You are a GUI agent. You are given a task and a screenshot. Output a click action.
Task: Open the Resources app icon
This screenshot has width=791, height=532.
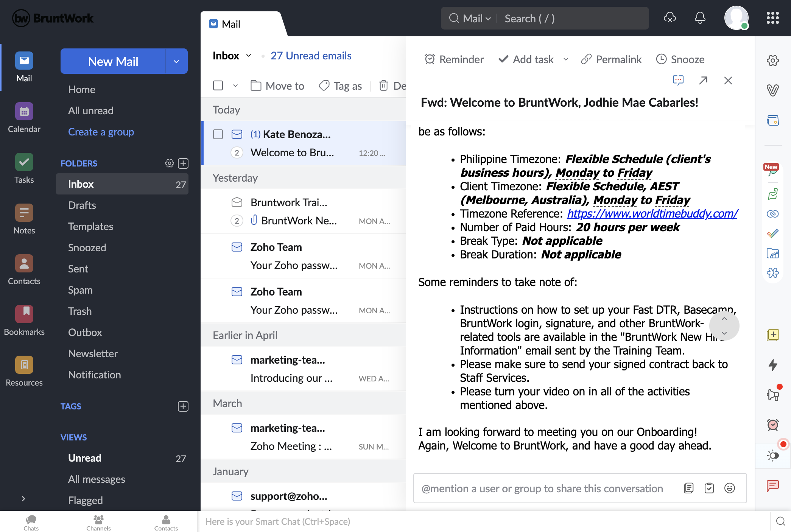(x=24, y=371)
